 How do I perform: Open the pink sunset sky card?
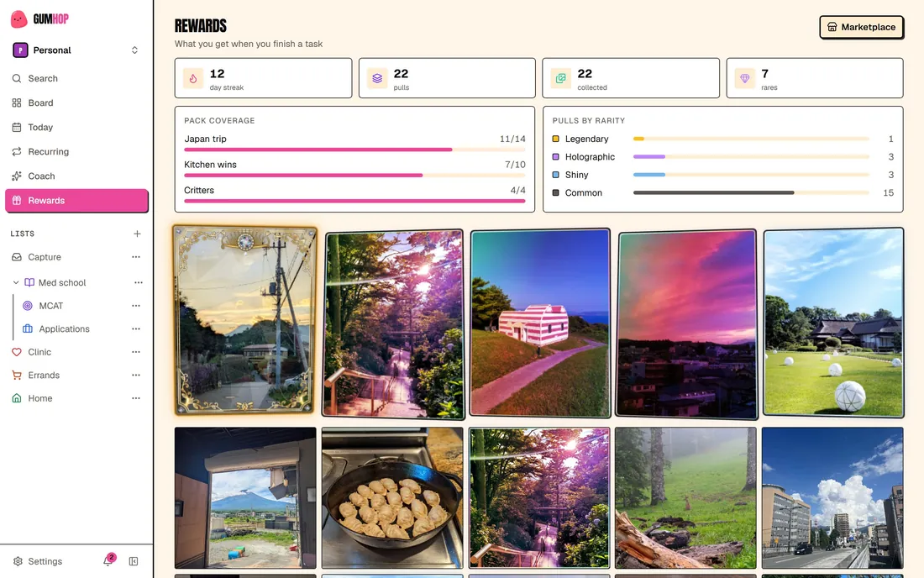[x=686, y=324]
